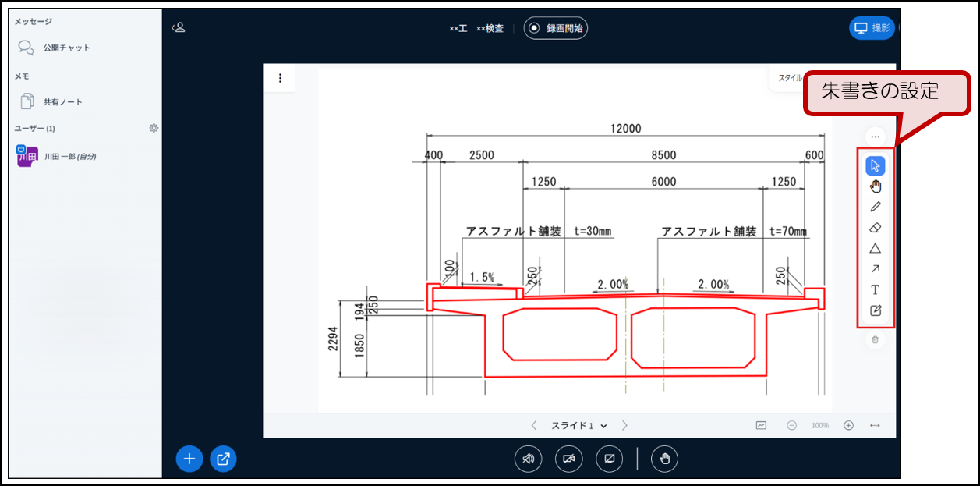Open the スタイル style panel
Viewport: 980px width, 486px height.
pyautogui.click(x=790, y=78)
